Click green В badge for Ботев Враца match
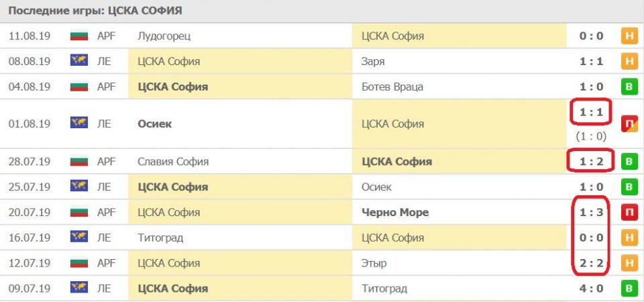 coord(629,87)
